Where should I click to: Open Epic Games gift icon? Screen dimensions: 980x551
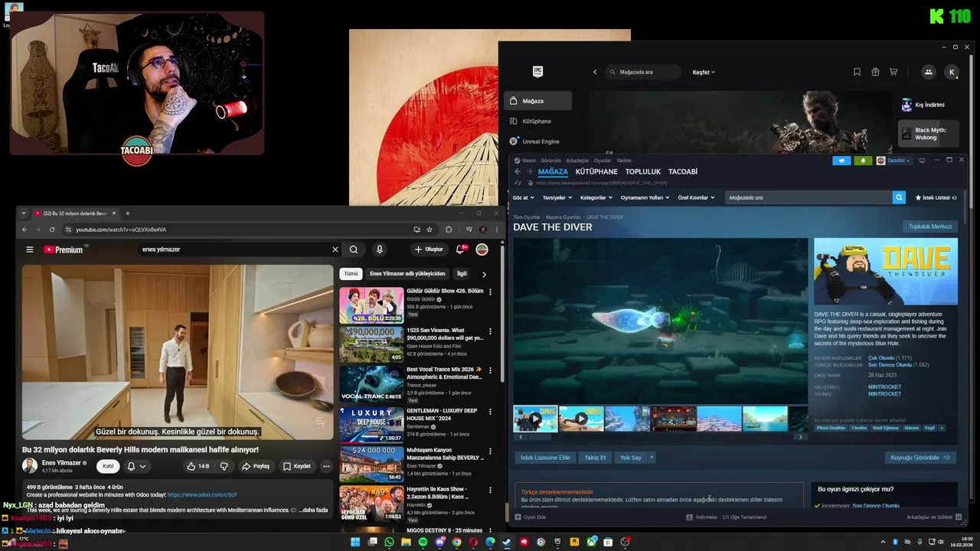click(875, 72)
